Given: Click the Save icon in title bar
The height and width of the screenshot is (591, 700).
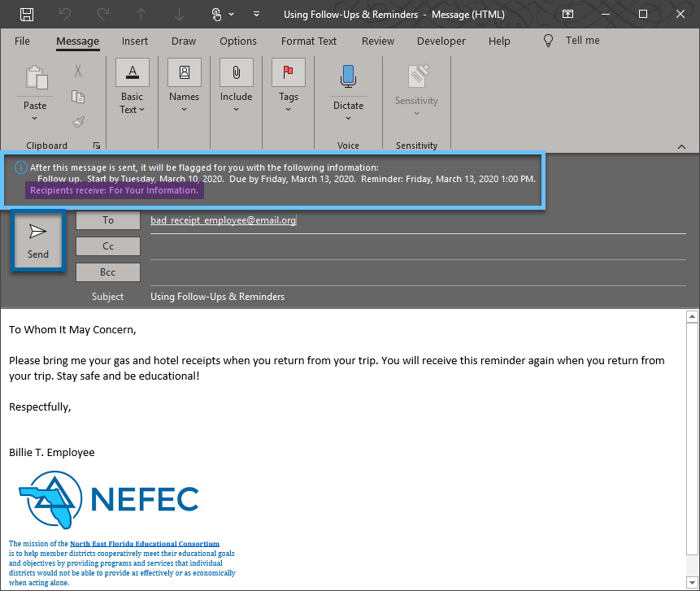Looking at the screenshot, I should click(27, 15).
